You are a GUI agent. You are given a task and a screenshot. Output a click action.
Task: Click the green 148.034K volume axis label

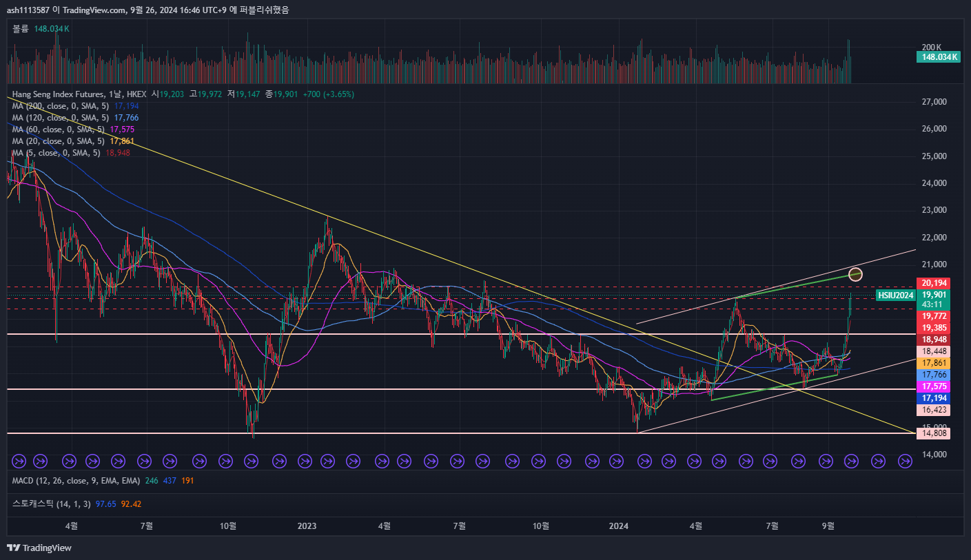point(938,57)
